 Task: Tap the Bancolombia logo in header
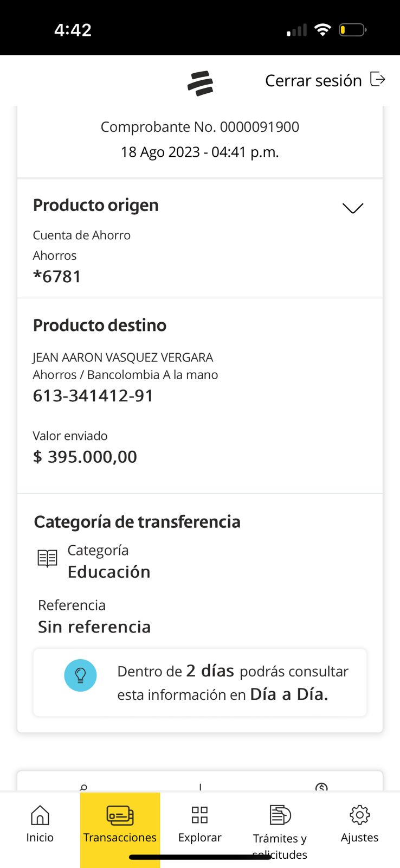click(x=200, y=84)
